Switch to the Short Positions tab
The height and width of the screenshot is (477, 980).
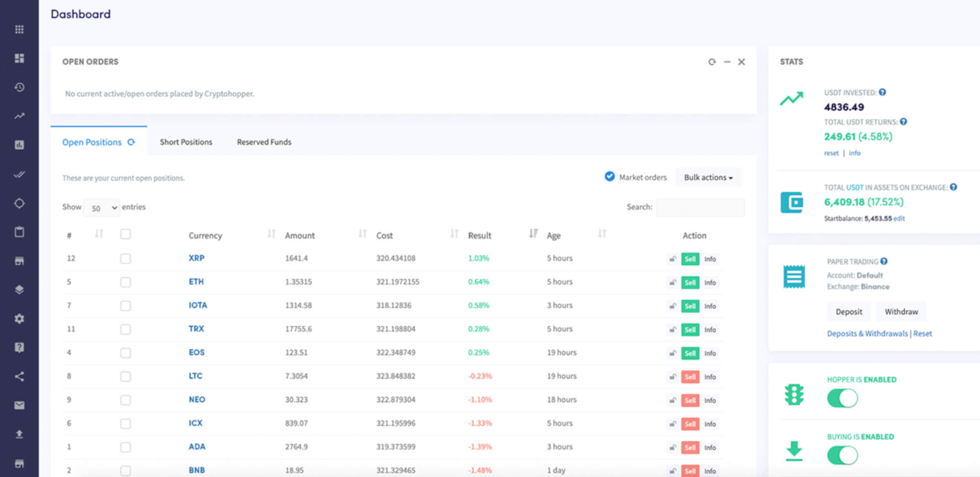tap(186, 142)
